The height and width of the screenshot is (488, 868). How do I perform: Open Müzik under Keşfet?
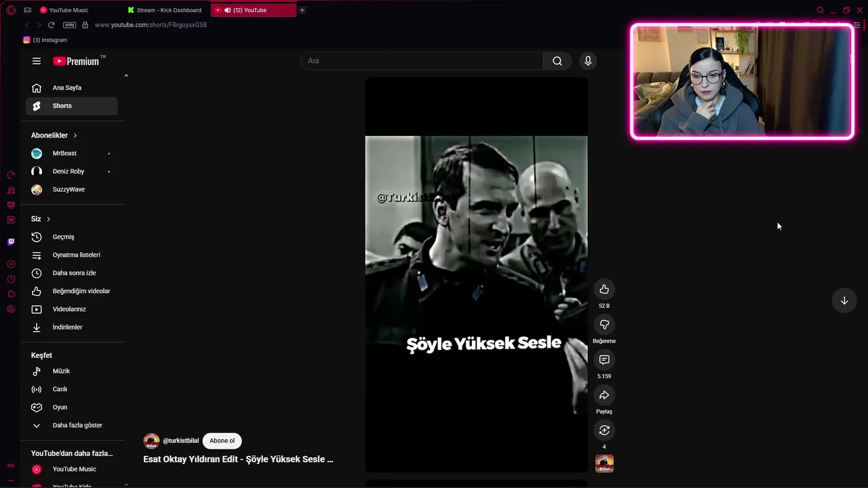72,371
